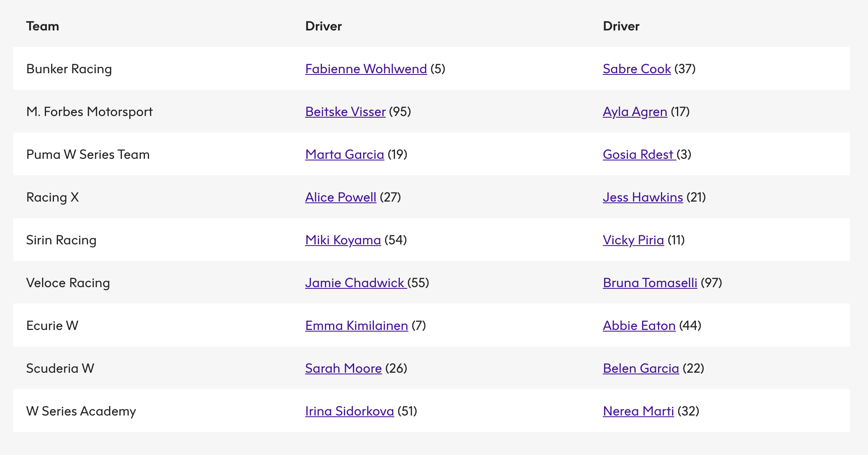The image size is (868, 455).
Task: Click Bruna Tomaselli driver link
Action: click(x=650, y=283)
